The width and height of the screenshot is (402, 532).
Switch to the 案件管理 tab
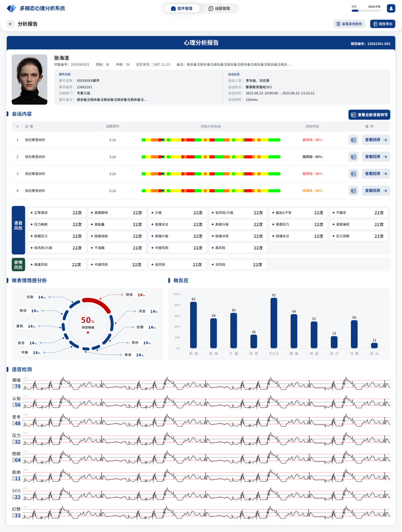point(182,8)
